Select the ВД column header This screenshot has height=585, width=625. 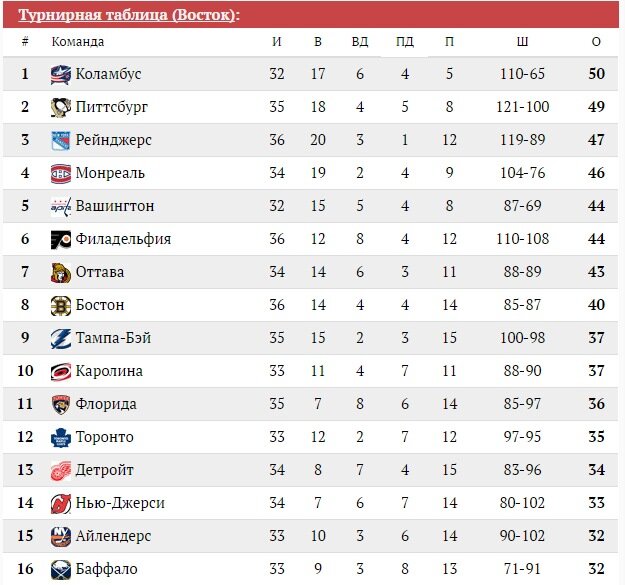click(360, 41)
